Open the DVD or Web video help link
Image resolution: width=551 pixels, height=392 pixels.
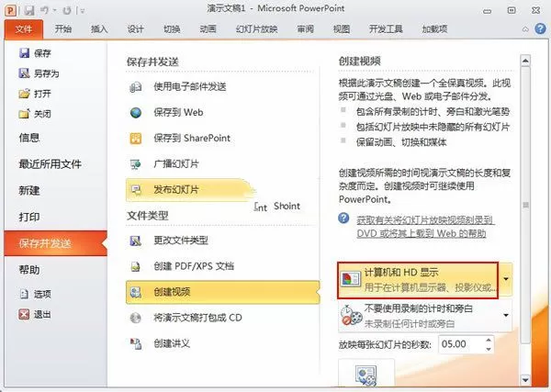coord(425,227)
